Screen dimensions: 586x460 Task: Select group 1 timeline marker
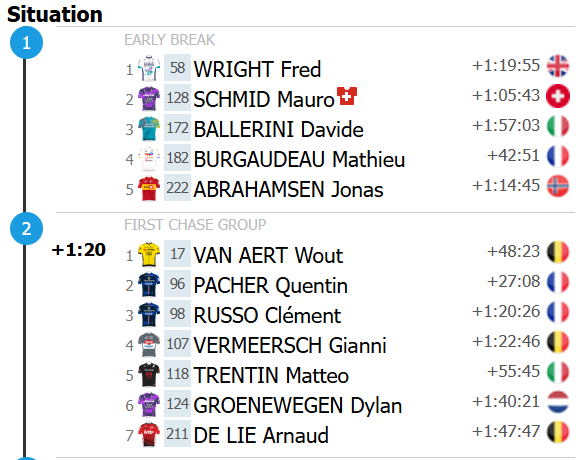[x=26, y=43]
